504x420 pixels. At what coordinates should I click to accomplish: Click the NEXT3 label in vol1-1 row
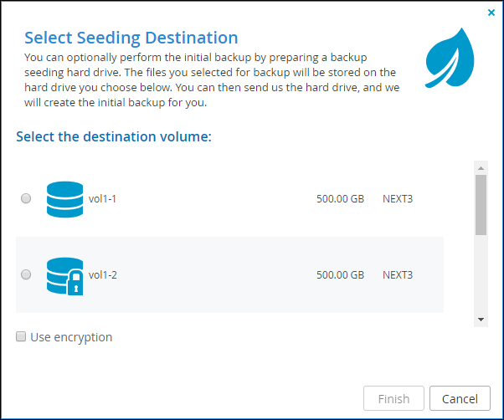[x=398, y=199]
